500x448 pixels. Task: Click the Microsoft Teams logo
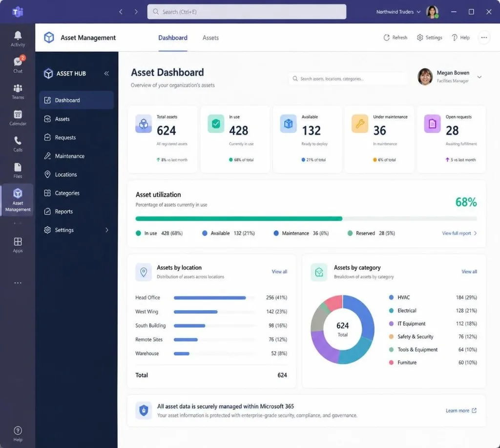coord(18,12)
